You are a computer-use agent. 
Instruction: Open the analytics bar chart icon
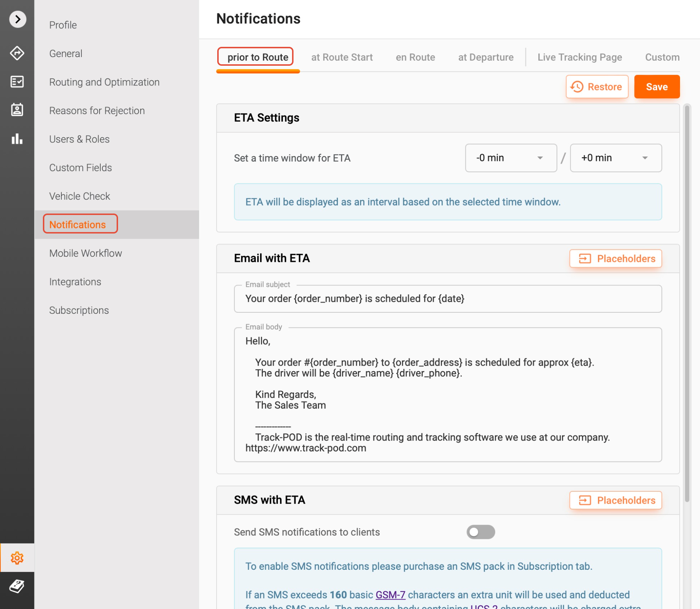coord(17,139)
